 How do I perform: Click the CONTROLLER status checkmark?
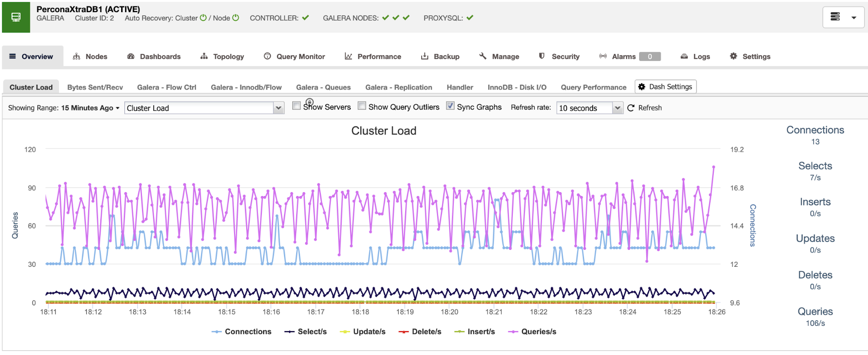click(306, 18)
